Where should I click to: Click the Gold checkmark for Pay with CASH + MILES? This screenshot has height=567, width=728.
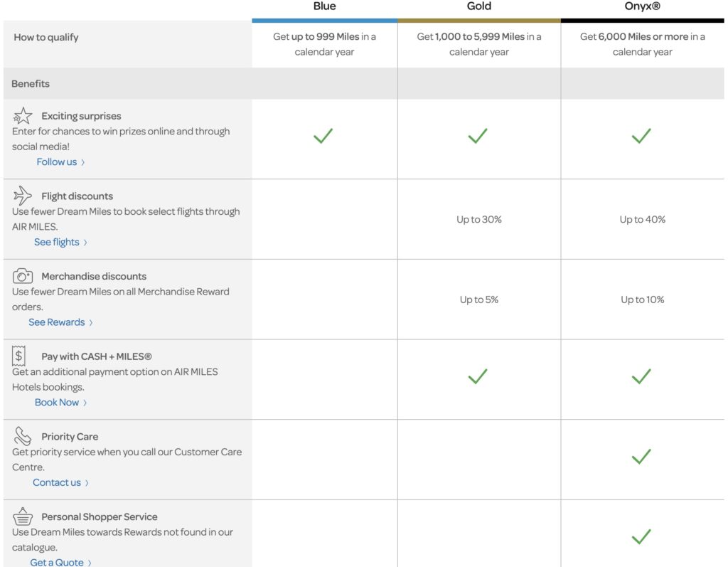(x=478, y=376)
